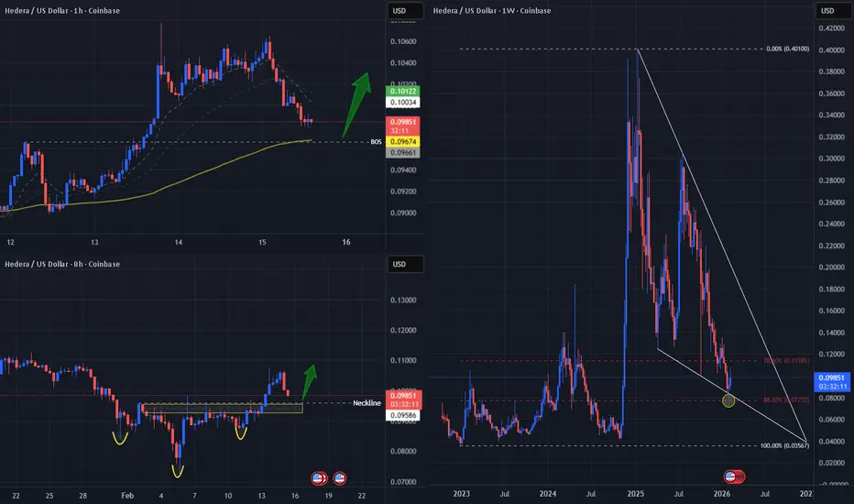Screen dimensions: 854x504
Task: Click the 15 date label on 1h time axis
Action: click(262, 243)
